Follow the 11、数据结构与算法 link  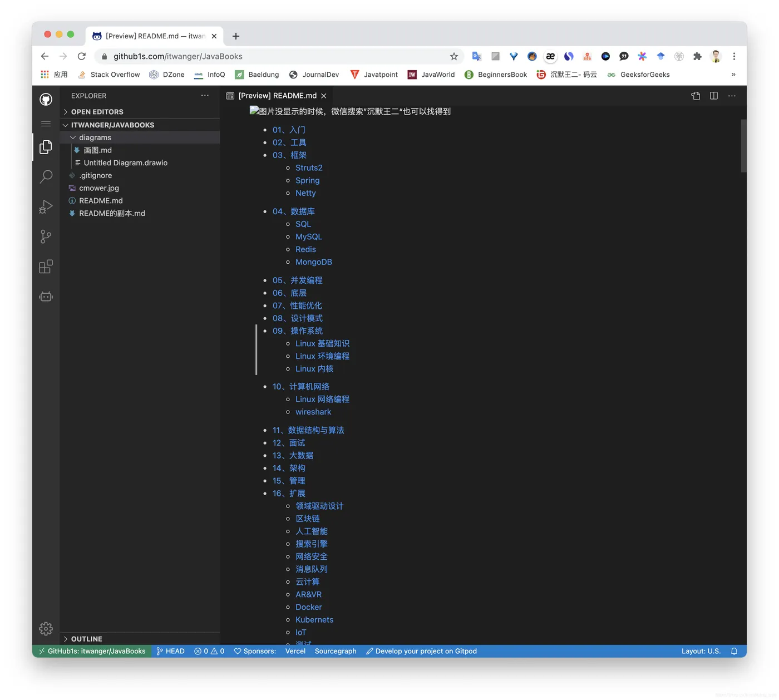308,430
